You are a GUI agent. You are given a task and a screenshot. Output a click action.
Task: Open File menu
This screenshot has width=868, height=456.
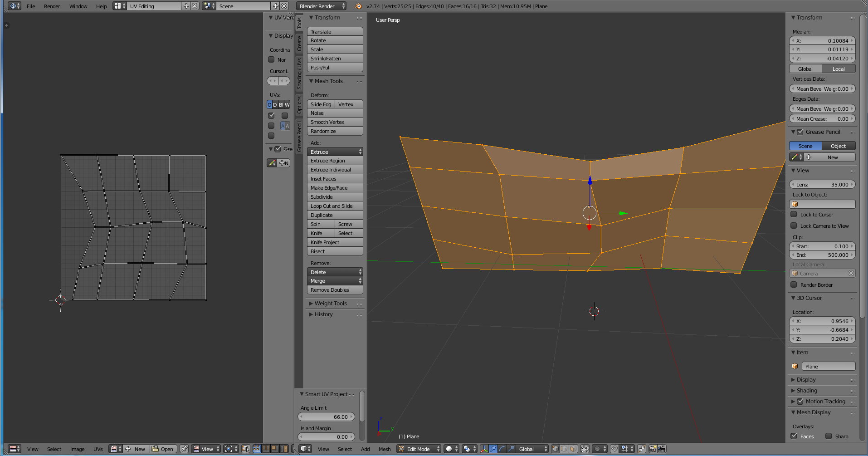pos(31,6)
